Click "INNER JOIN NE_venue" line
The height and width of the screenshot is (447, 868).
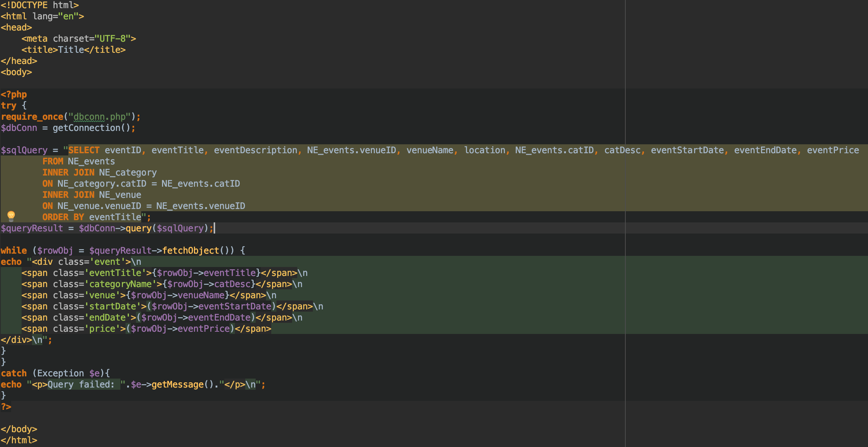(x=92, y=195)
